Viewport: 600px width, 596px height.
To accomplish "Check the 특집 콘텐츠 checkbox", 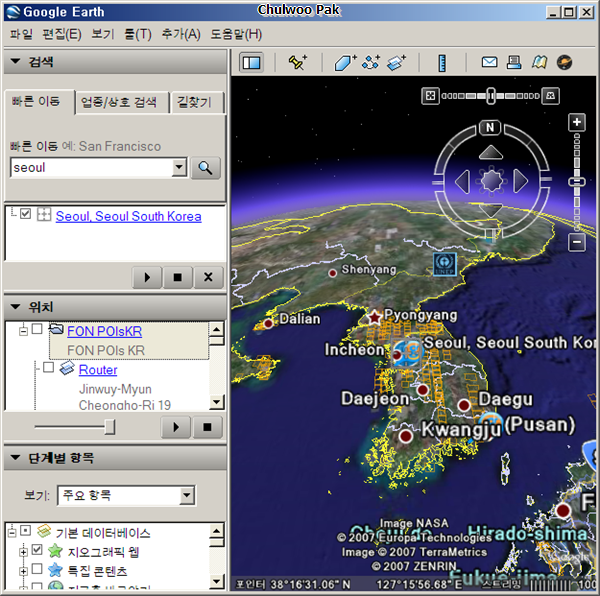I will [x=37, y=568].
